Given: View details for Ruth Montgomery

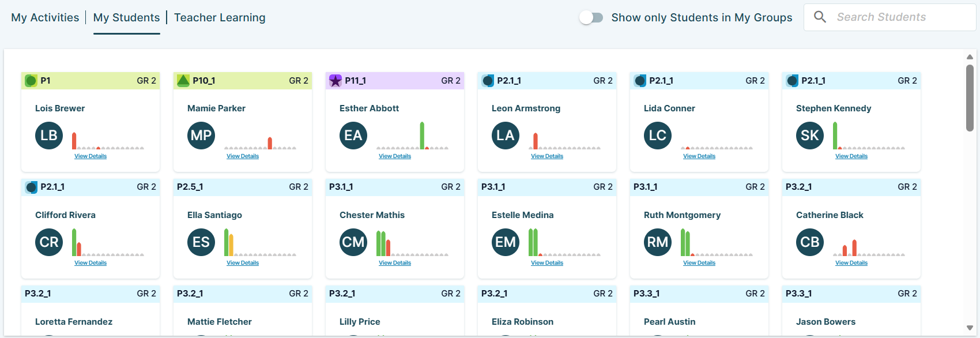Looking at the screenshot, I should tap(699, 263).
